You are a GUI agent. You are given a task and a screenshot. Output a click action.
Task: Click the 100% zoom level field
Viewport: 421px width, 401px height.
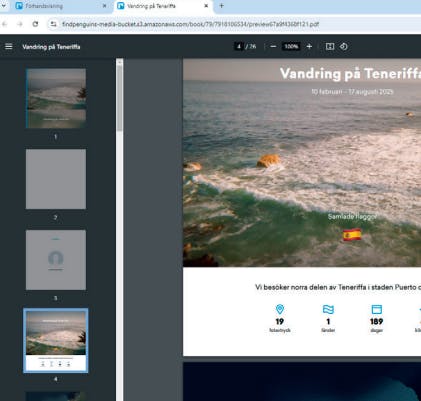(291, 47)
